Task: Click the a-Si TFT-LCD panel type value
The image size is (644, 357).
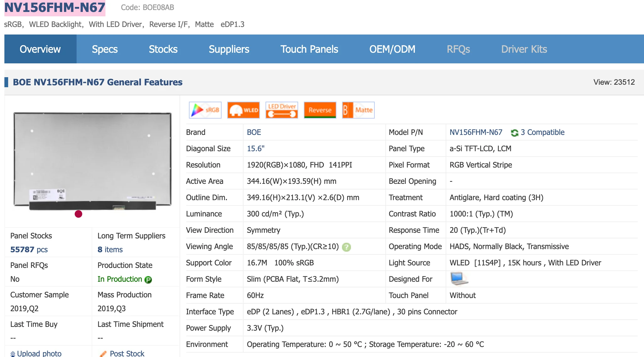Action: [480, 149]
